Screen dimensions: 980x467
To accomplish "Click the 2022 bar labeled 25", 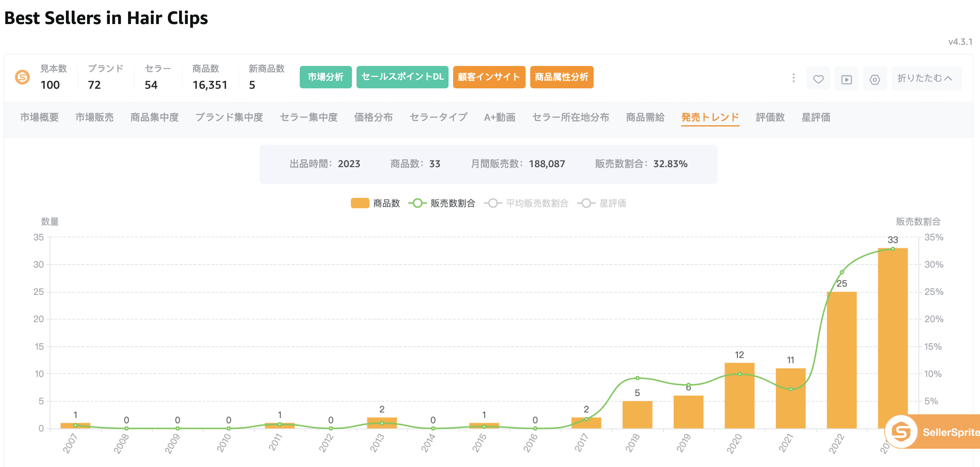I will (842, 360).
